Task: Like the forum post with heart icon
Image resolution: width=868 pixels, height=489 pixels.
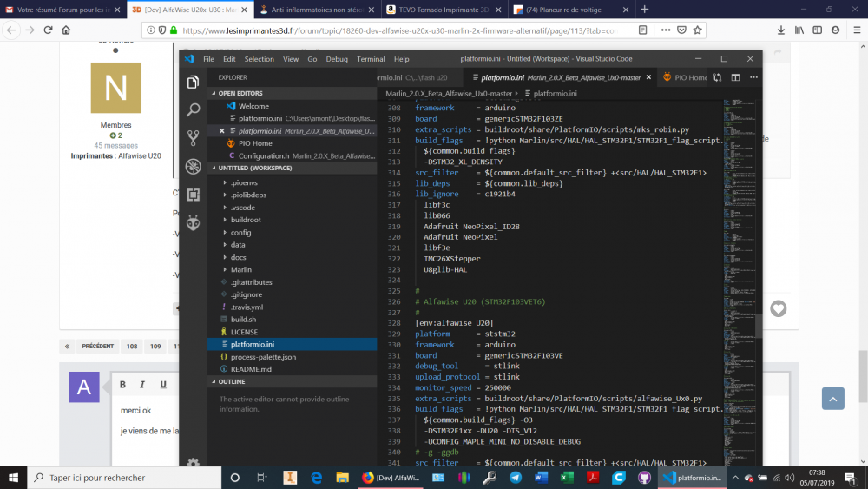Action: 779,308
